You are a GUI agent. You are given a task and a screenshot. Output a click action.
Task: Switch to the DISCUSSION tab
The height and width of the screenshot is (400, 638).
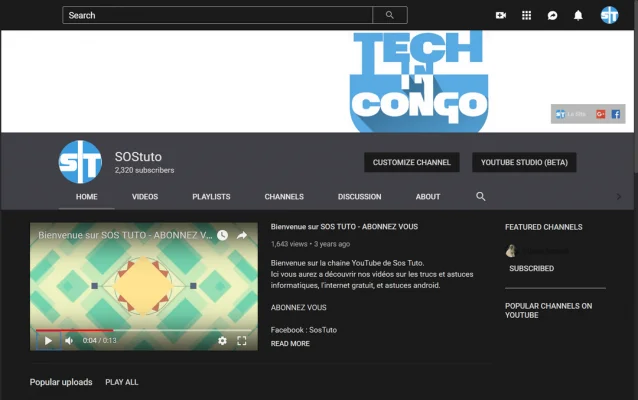tap(359, 197)
